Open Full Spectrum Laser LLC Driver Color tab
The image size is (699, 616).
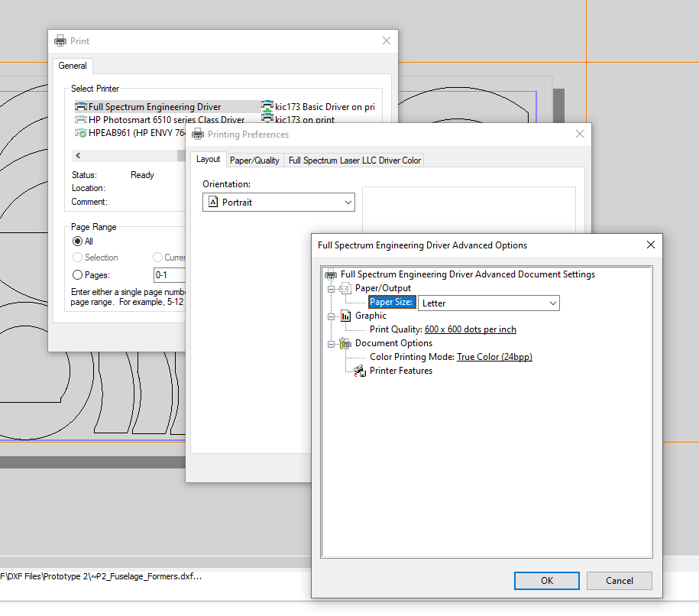[354, 160]
